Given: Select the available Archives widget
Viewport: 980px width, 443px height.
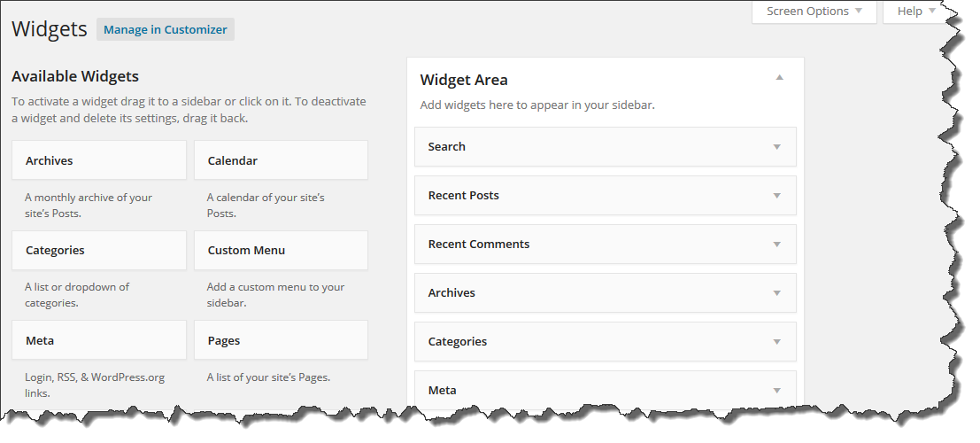Looking at the screenshot, I should (99, 160).
